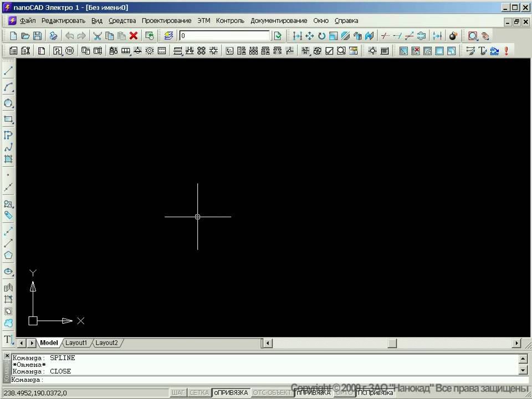This screenshot has width=532, height=399.
Task: Click the Trim tool icon
Action: [x=385, y=35]
